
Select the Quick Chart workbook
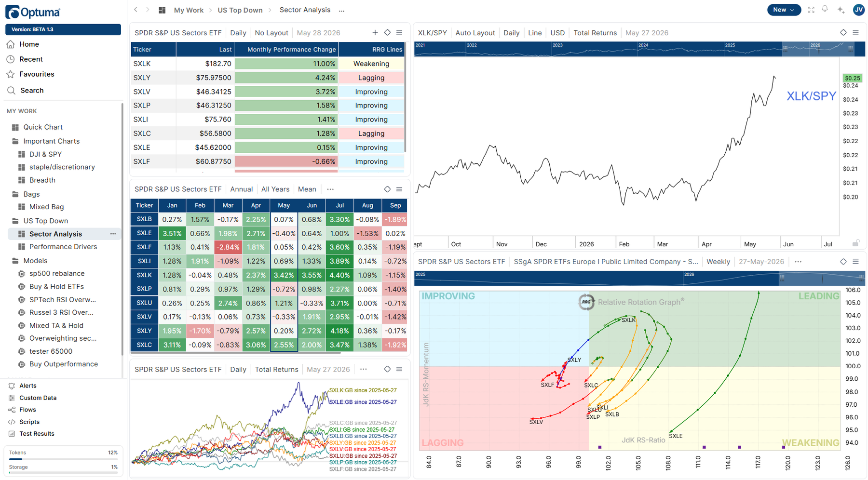[43, 127]
